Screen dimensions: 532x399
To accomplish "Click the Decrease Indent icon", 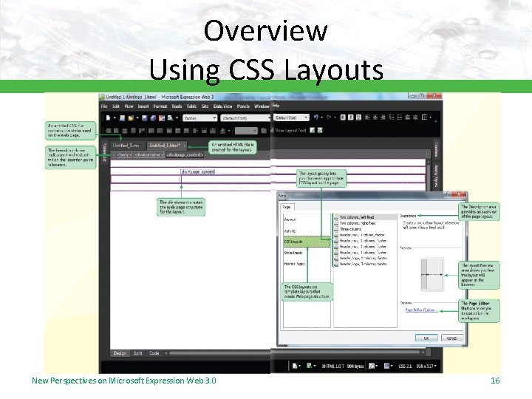I will coord(407,117).
